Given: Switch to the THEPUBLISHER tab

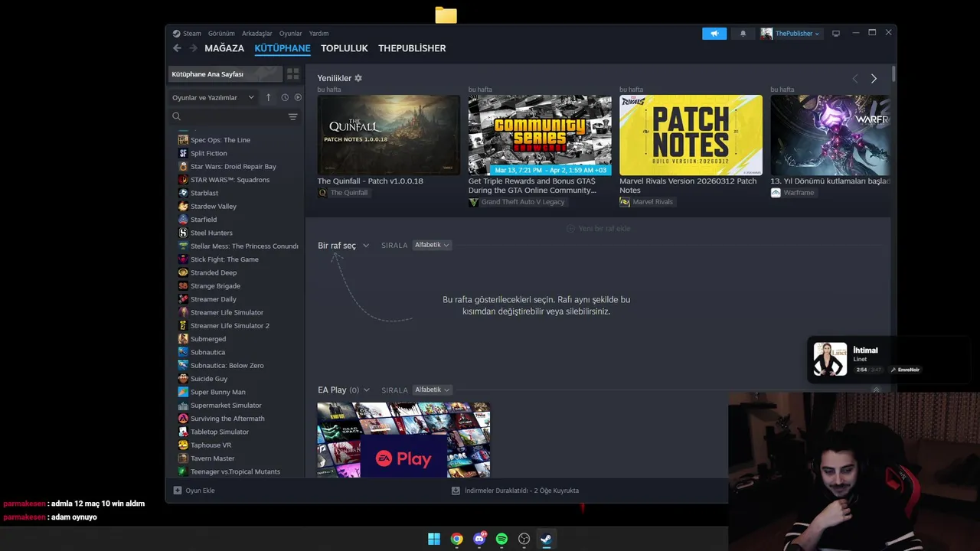Looking at the screenshot, I should coord(412,48).
